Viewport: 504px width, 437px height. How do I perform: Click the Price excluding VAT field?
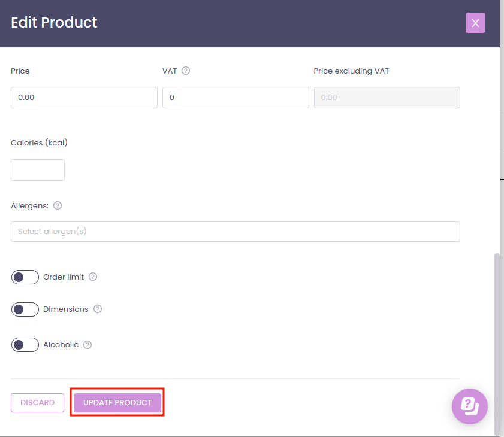[x=387, y=97]
